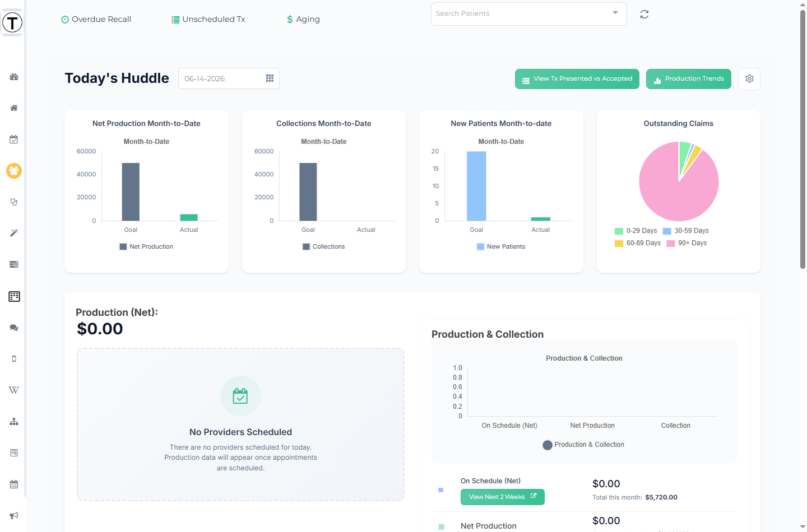
Task: Open date picker grid icon for Huddle date
Action: click(x=270, y=78)
